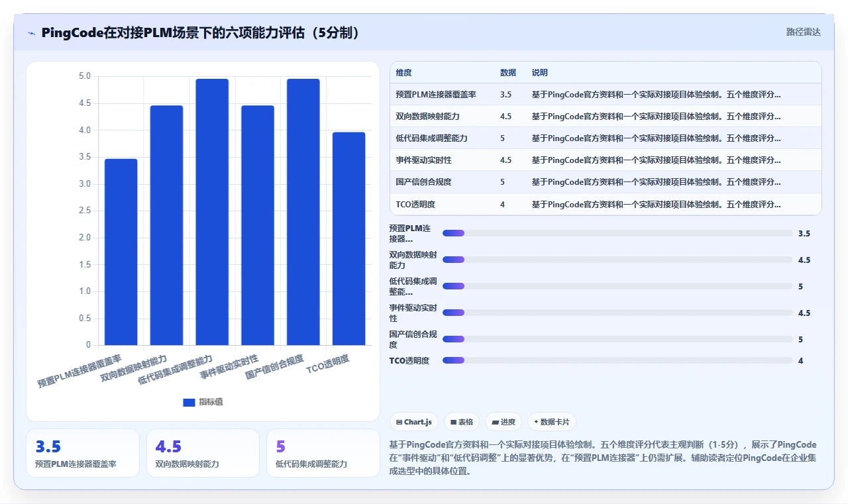
Task: Click the 数据 column header
Action: point(508,73)
